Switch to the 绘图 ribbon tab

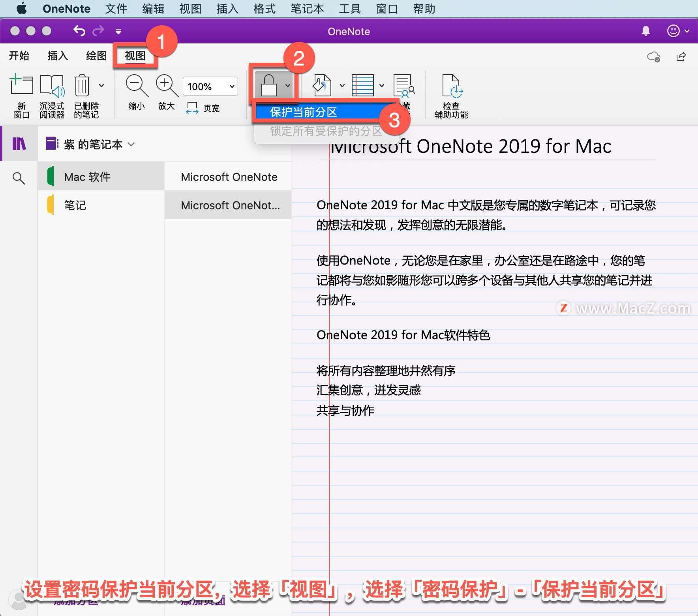(x=96, y=56)
